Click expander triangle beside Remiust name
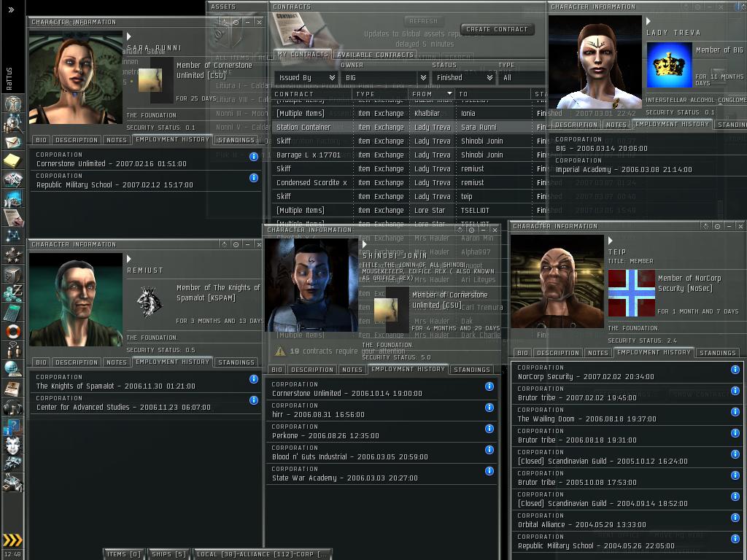This screenshot has width=747, height=560. click(x=129, y=259)
